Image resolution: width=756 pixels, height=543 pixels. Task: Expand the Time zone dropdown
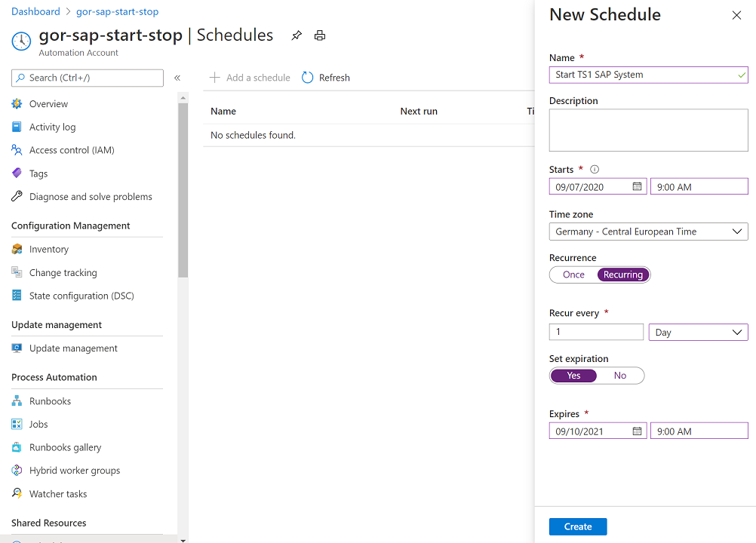648,232
